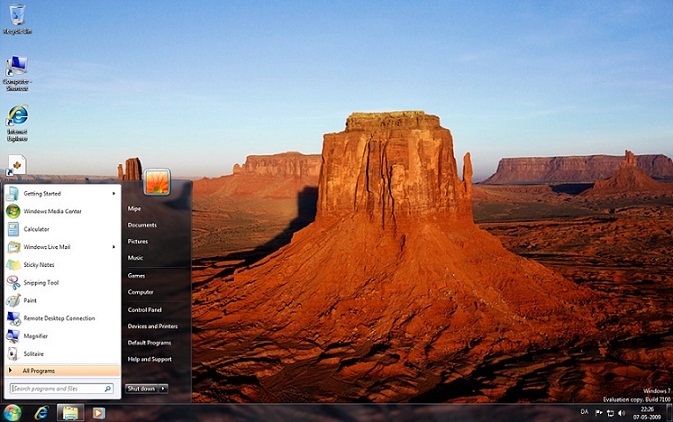Image resolution: width=673 pixels, height=422 pixels.
Task: Expand the Windows Live Mail jump list arrow
Action: [114, 247]
